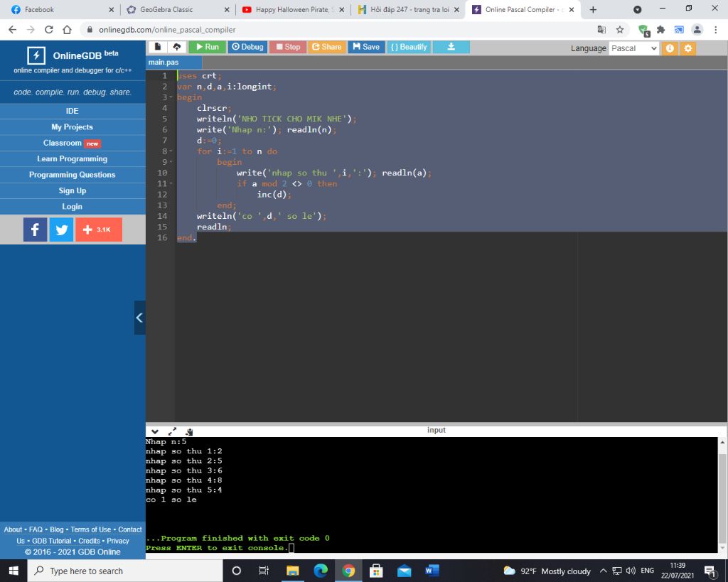Viewport: 728px width, 582px height.
Task: Open the IDE menu item
Action: click(73, 111)
